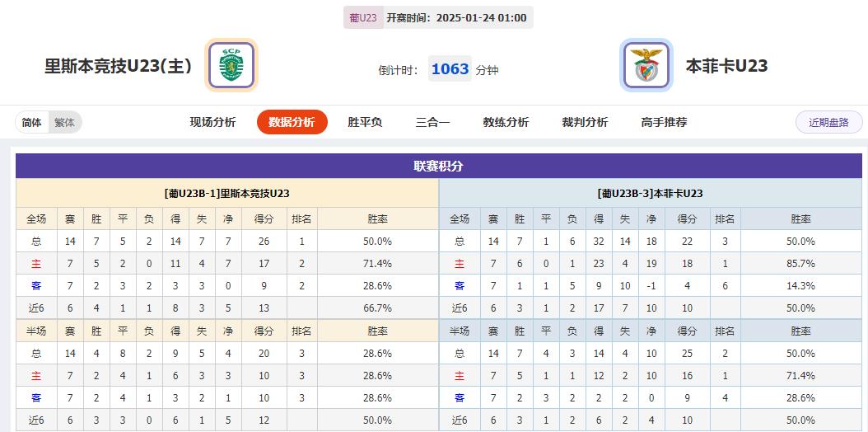This screenshot has width=868, height=432.
Task: Open the 三合一 tab
Action: click(x=432, y=122)
